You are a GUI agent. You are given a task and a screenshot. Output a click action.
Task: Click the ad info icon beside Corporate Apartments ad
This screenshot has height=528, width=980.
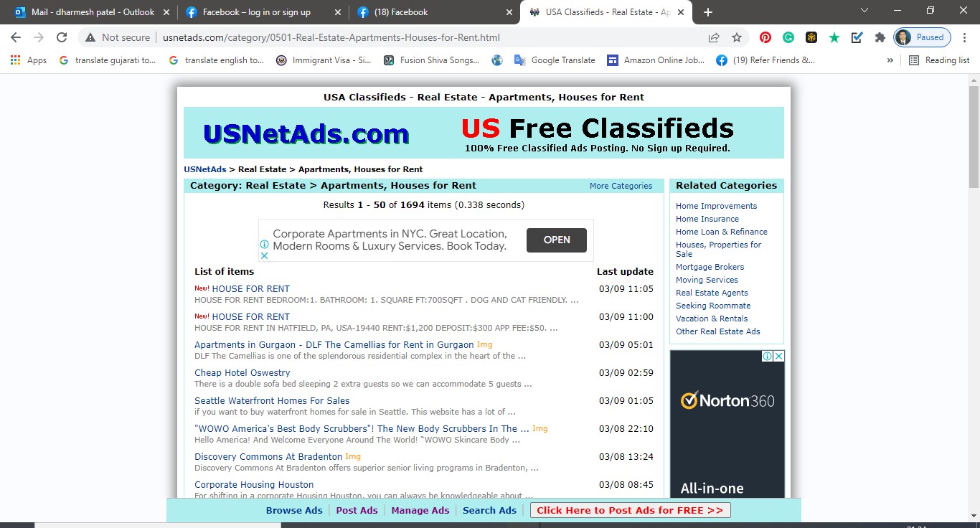(264, 244)
